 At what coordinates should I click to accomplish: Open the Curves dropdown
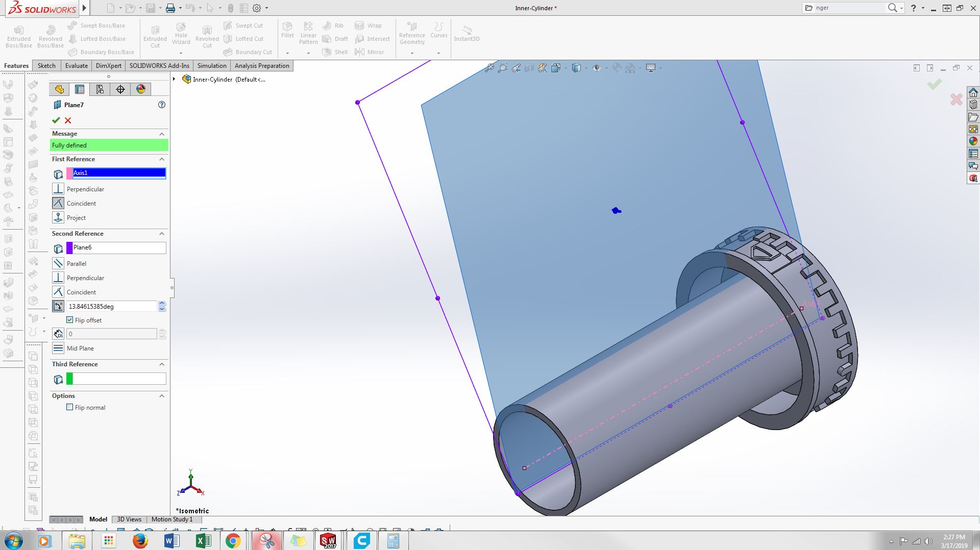[x=438, y=53]
